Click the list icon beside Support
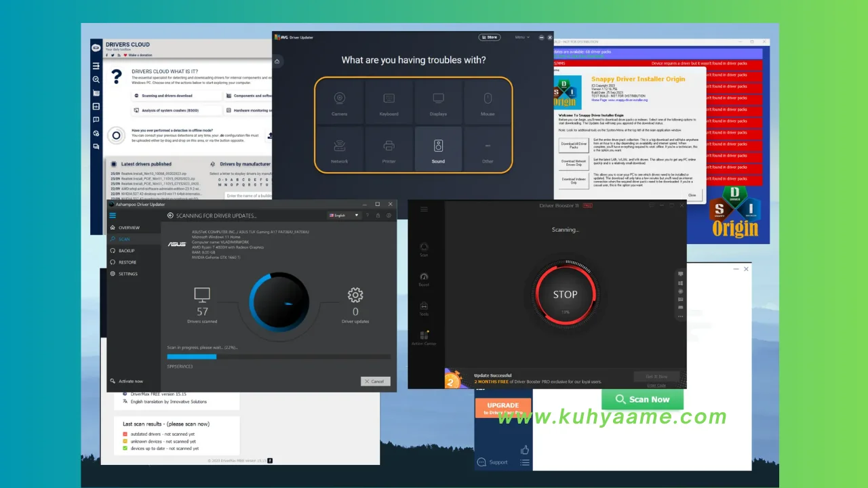The image size is (868, 488). 525,463
